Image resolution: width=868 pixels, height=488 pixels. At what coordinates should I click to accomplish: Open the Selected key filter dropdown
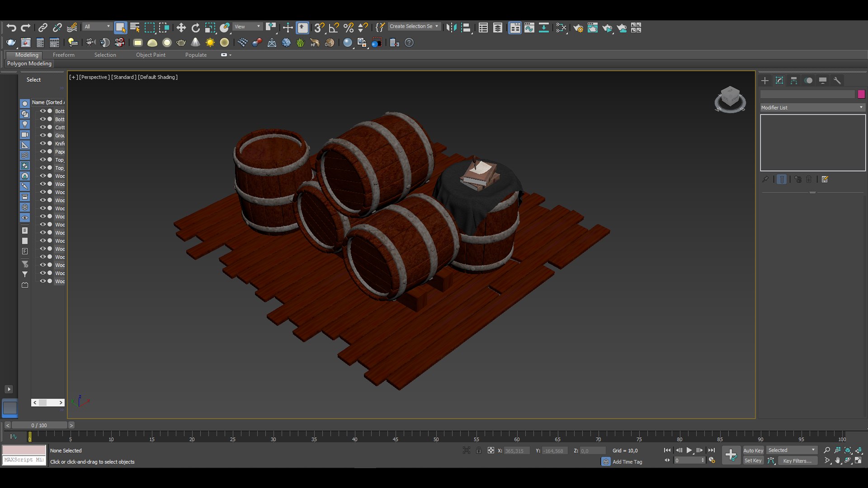pos(792,450)
